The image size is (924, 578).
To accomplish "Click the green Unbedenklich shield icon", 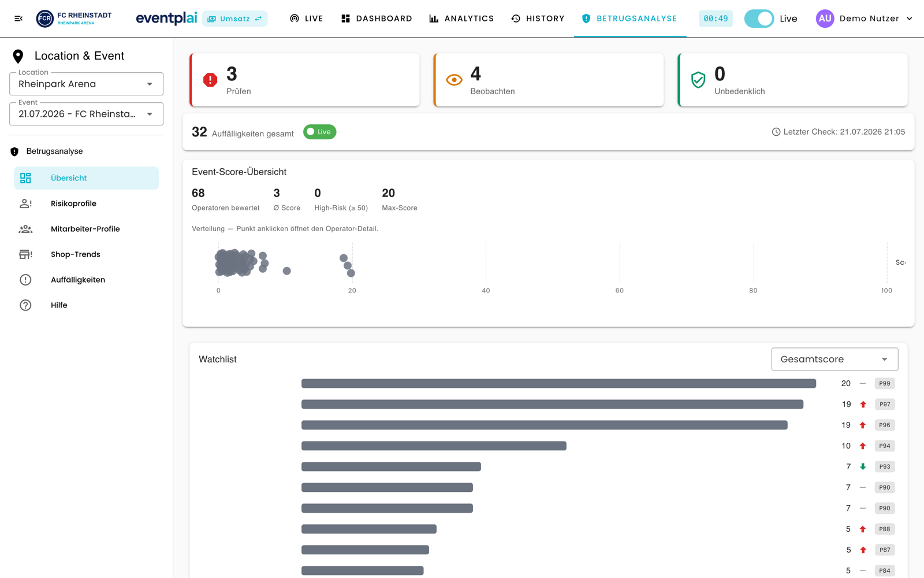I will [x=698, y=80].
